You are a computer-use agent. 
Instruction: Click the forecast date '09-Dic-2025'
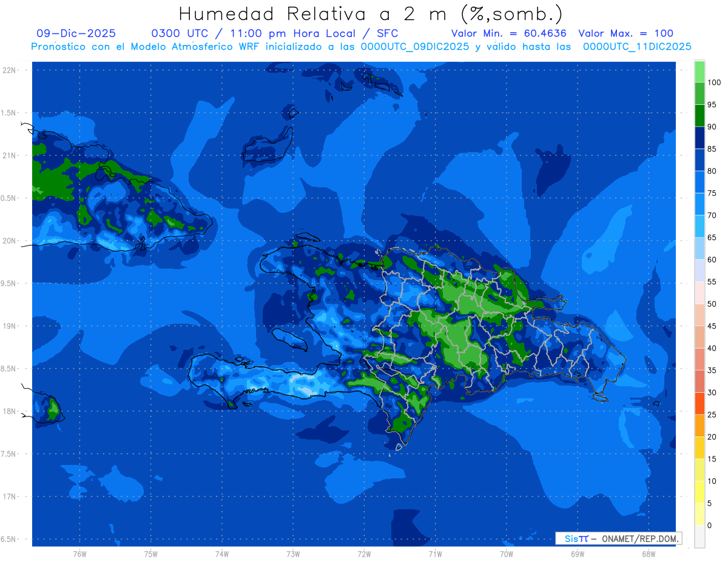coord(76,33)
